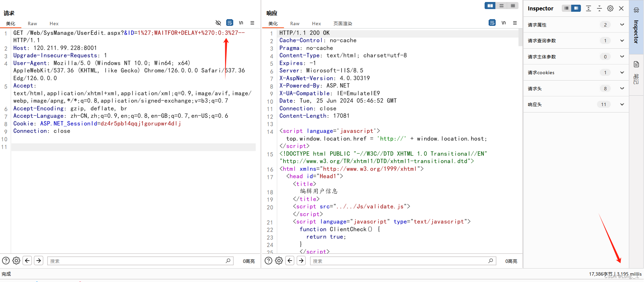Click the Accept-Encoding request header line
Screen dimensions: 644x282
pos(70,108)
